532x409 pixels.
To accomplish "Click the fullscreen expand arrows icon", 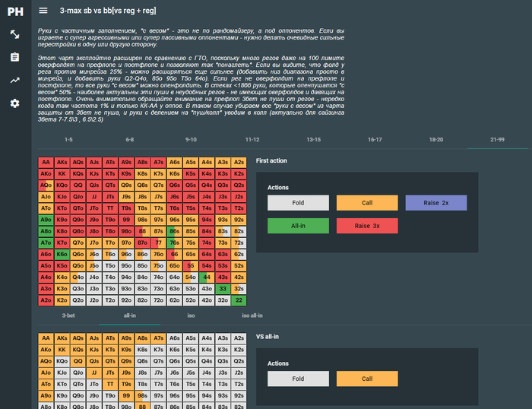I will tap(15, 34).
